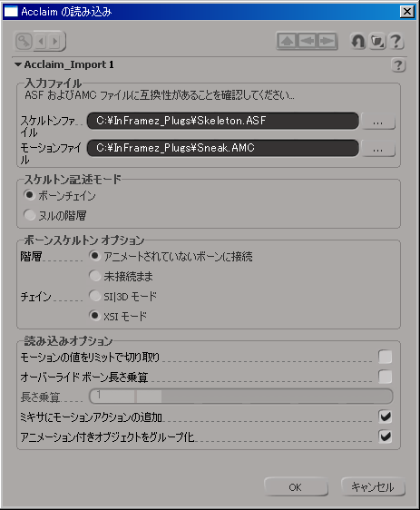Image resolution: width=420 pixels, height=510 pixels.
Task: Enable モーションの値をリミットで切り取り checkbox
Action: 385,357
